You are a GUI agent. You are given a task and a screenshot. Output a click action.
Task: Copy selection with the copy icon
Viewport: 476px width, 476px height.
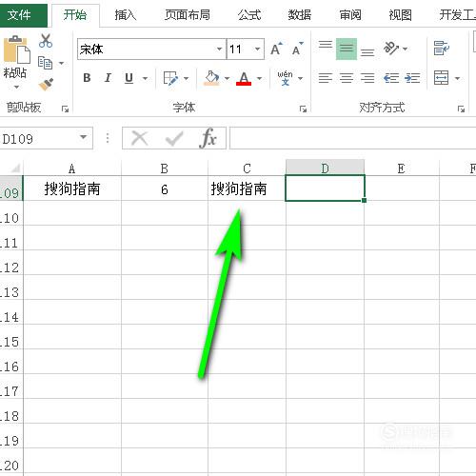(x=45, y=63)
